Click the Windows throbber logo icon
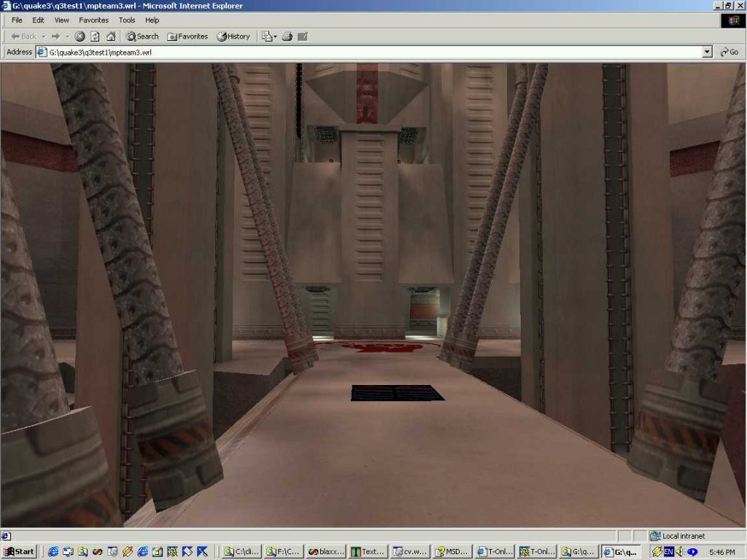This screenshot has height=560, width=747. coord(732,20)
